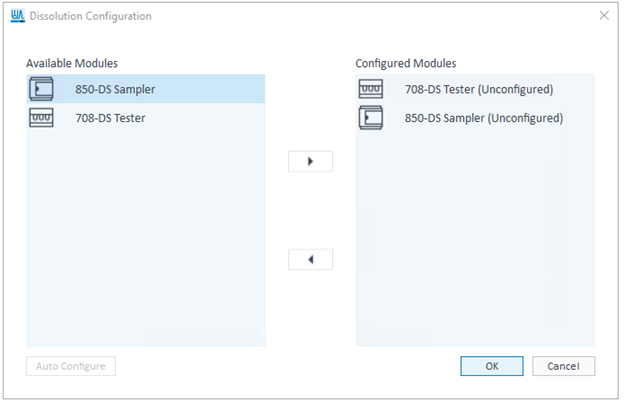Click the unconfigured 708-DS Tester icon

click(x=370, y=89)
